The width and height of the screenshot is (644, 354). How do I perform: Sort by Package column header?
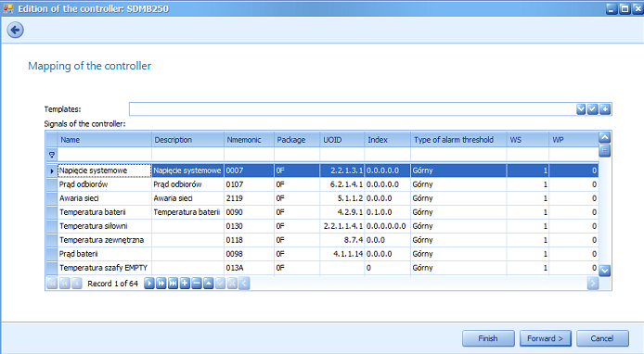297,140
